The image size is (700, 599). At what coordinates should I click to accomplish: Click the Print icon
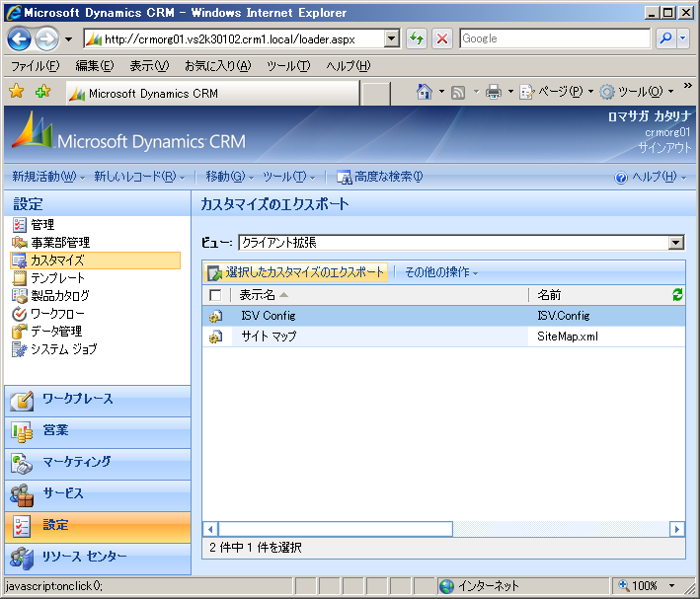tap(494, 92)
